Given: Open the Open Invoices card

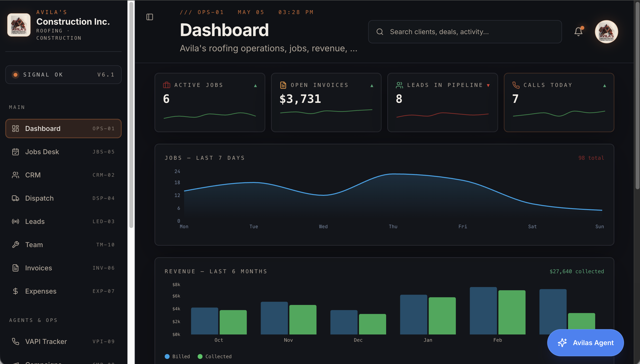Looking at the screenshot, I should 326,103.
